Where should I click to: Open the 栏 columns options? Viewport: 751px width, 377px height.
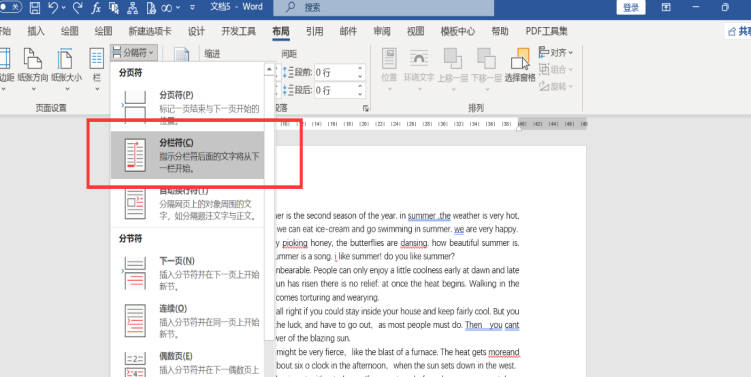coord(96,69)
